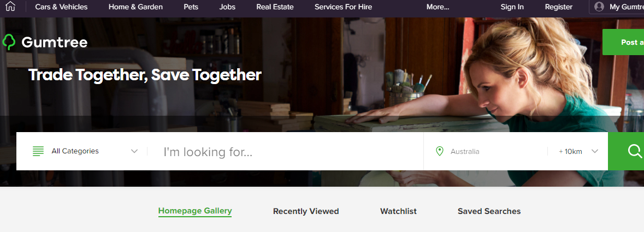The width and height of the screenshot is (644, 232).
Task: Open Services For Hire category
Action: pos(344,7)
